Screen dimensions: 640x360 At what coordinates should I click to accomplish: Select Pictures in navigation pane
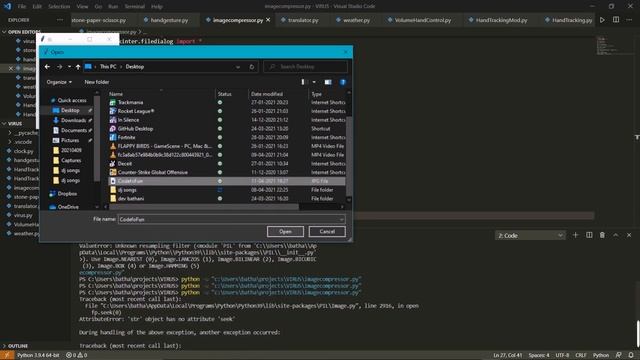point(70,140)
